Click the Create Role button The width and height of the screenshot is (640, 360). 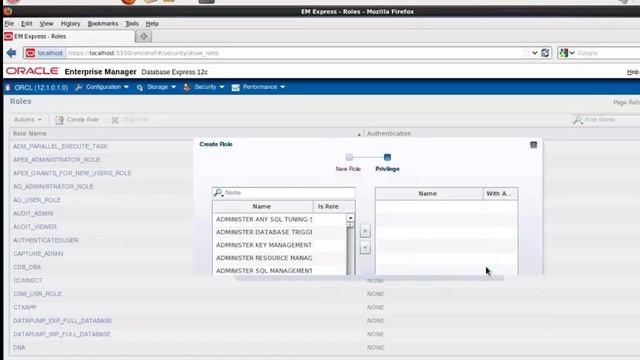coord(77,120)
